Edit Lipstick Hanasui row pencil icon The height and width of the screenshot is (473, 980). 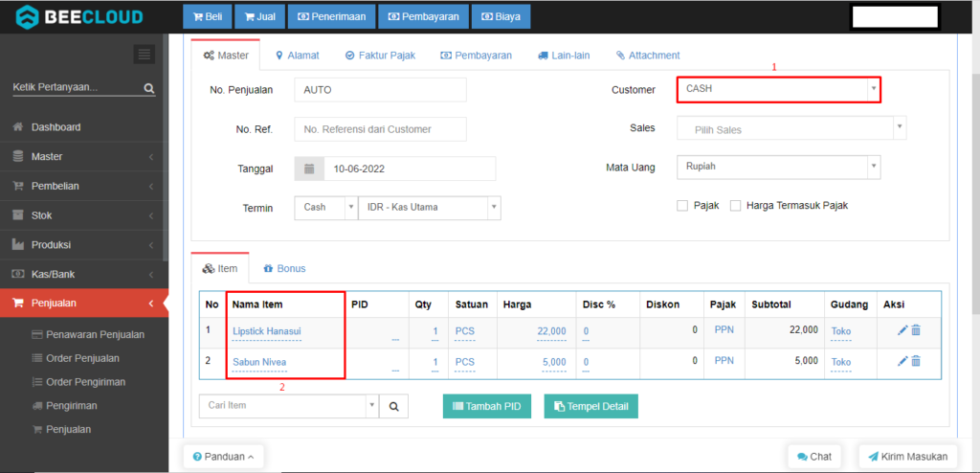(x=902, y=330)
